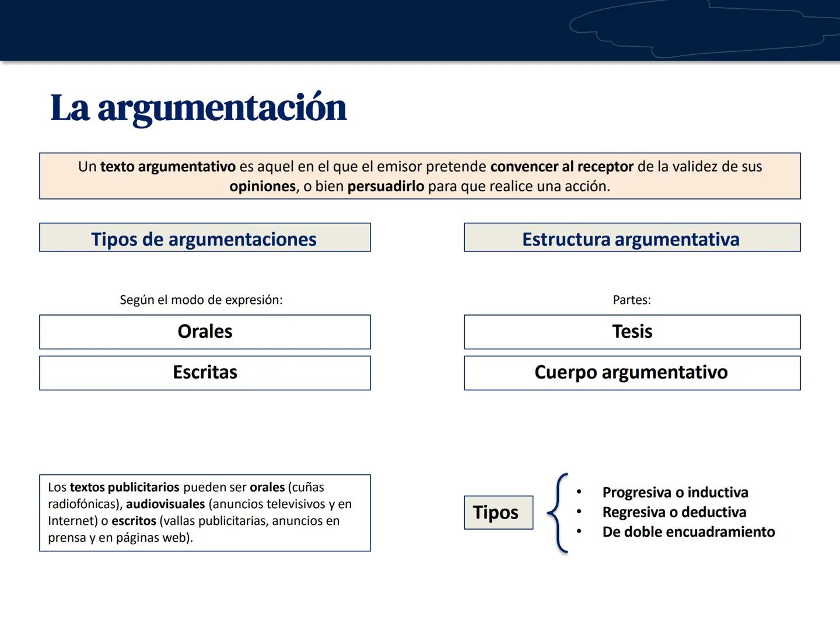Viewport: 840px width, 630px height.
Task: Click the textos publicitarios description box
Action: point(204,513)
